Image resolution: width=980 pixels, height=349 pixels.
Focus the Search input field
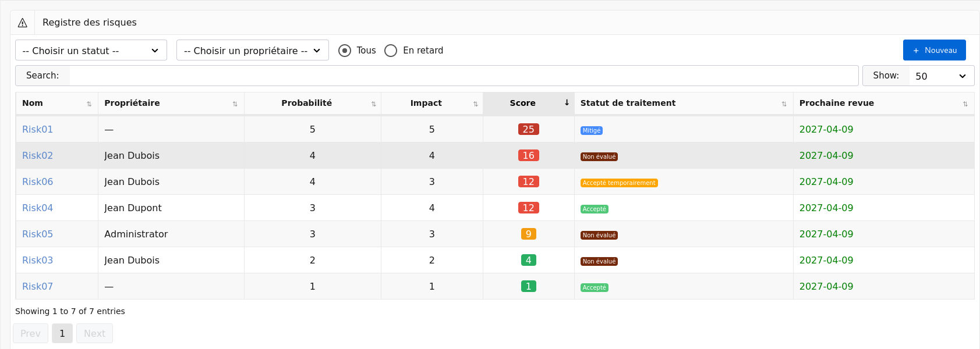[464, 76]
